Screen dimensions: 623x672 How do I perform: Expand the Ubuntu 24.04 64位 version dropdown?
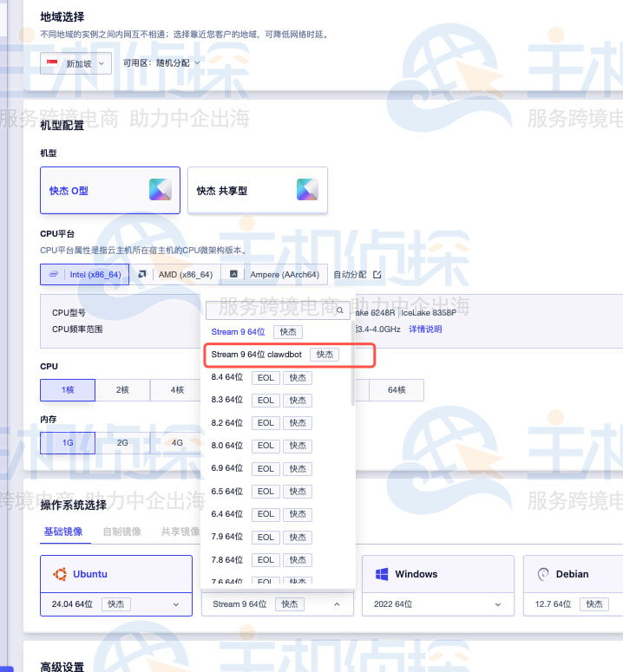176,603
